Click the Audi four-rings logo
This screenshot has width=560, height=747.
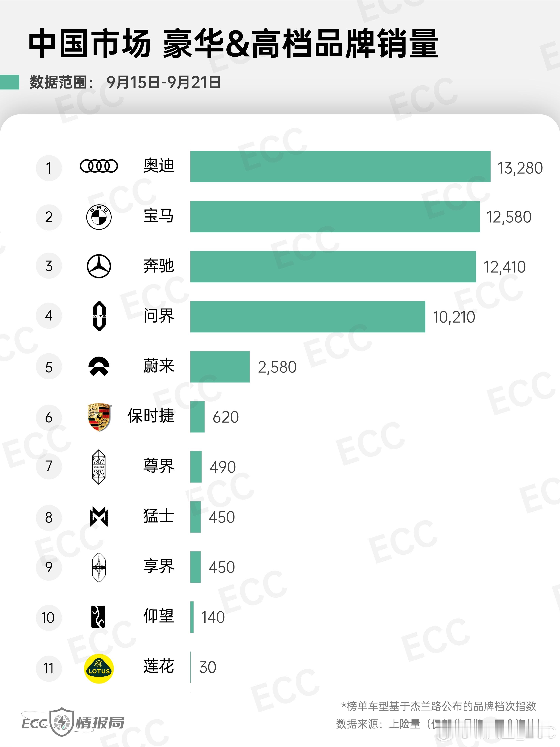pyautogui.click(x=99, y=166)
